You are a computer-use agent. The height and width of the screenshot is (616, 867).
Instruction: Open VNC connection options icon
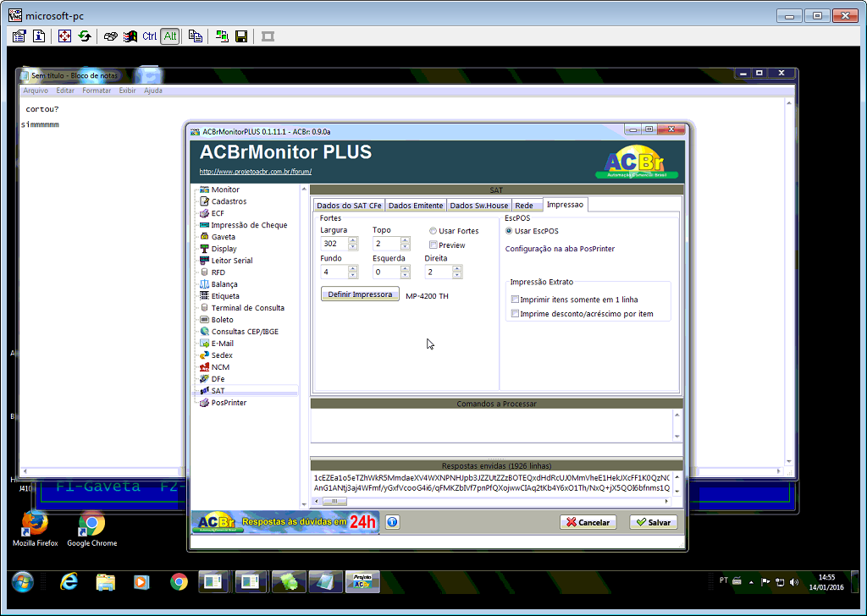(x=19, y=36)
